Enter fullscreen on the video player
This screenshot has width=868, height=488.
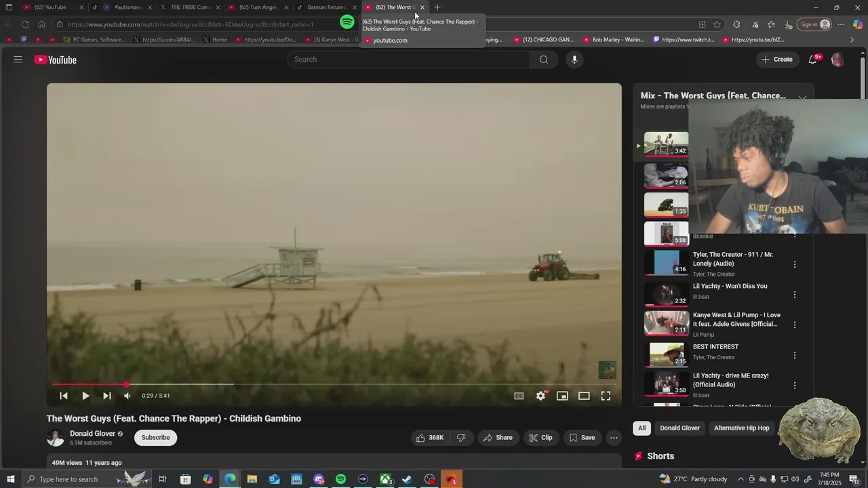[606, 396]
